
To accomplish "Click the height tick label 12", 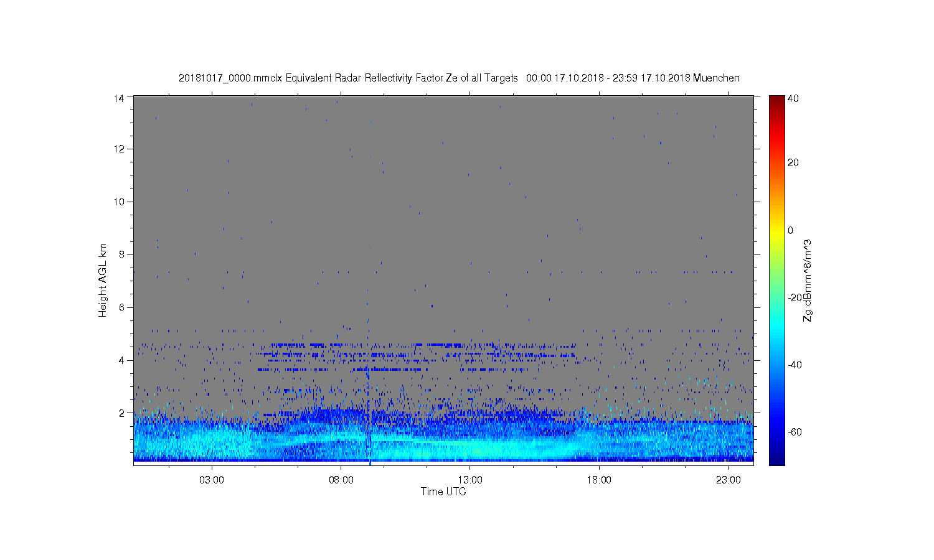I will pyautogui.click(x=120, y=149).
